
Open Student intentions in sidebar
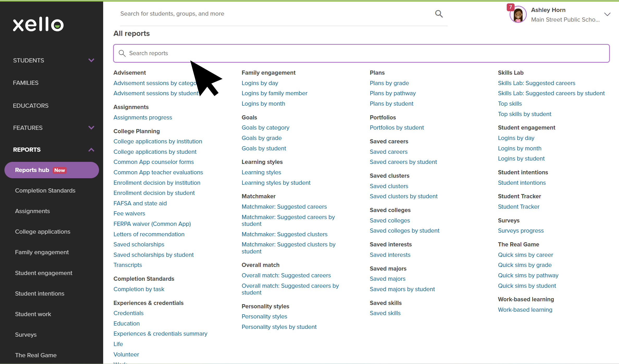[40, 293]
